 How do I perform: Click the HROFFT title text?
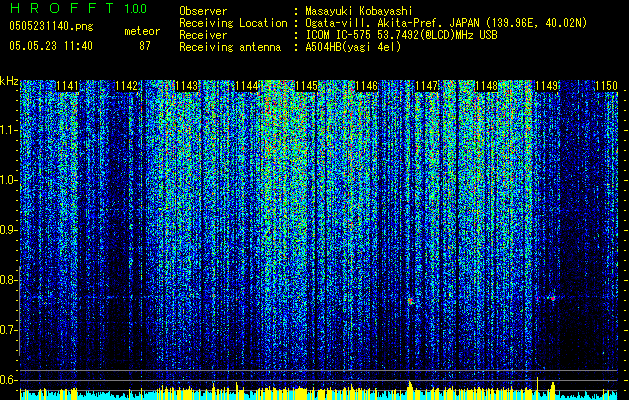click(x=62, y=8)
